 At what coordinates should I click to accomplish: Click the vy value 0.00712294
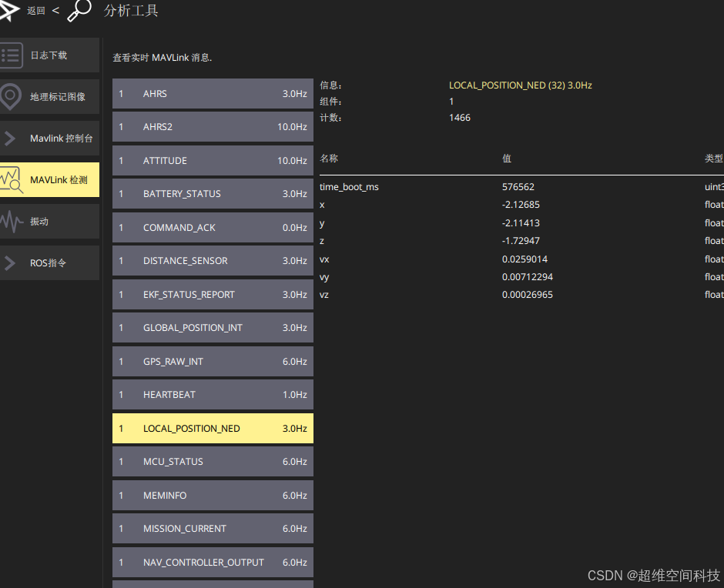(528, 276)
